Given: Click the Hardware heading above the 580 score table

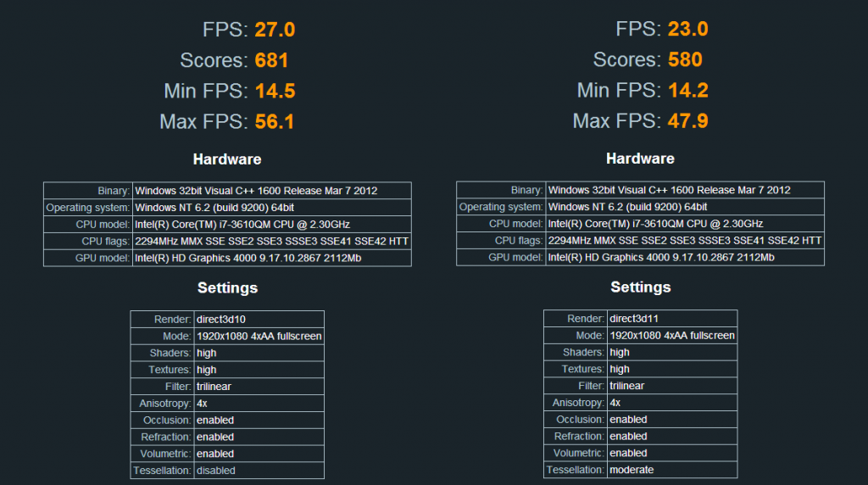Looking at the screenshot, I should pyautogui.click(x=641, y=159).
